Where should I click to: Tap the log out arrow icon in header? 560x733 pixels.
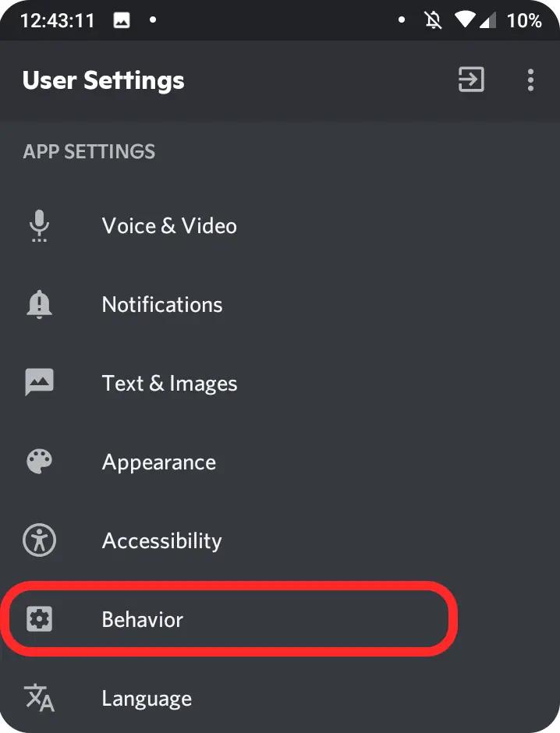(x=471, y=80)
